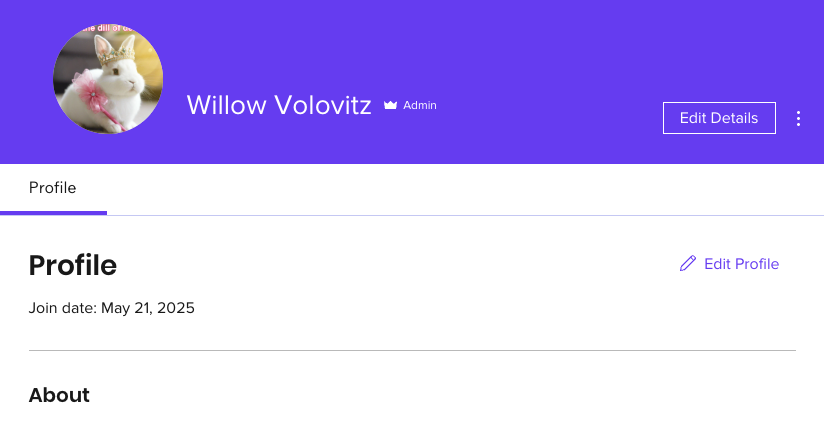Screen dimensions: 824x434
Task: Click the divider line above About
Action: tap(412, 351)
